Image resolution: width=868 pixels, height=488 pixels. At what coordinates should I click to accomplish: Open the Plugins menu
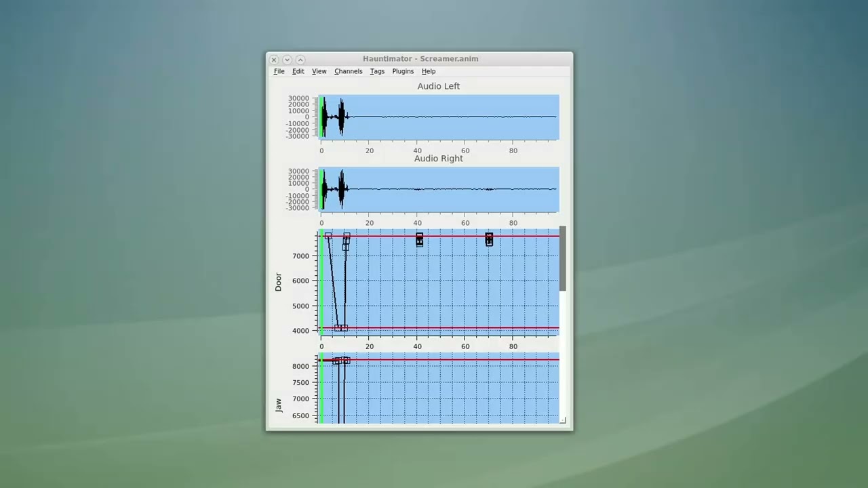[403, 71]
